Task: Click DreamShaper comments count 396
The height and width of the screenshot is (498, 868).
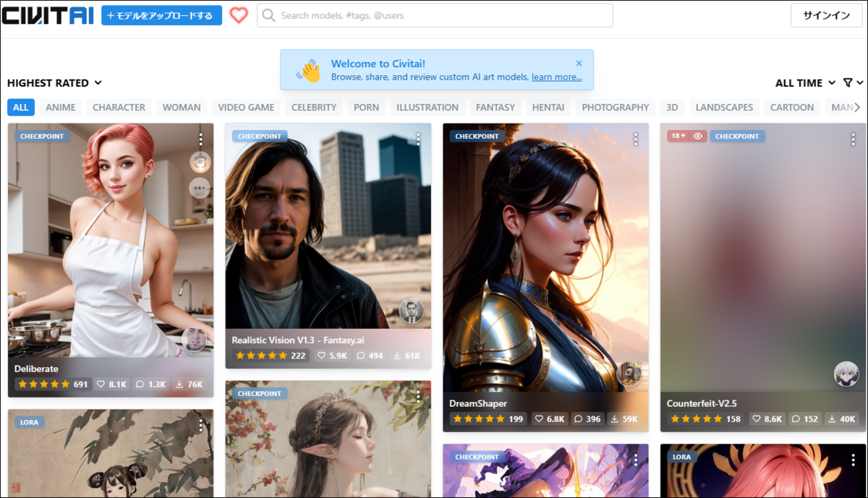Action: coord(587,418)
